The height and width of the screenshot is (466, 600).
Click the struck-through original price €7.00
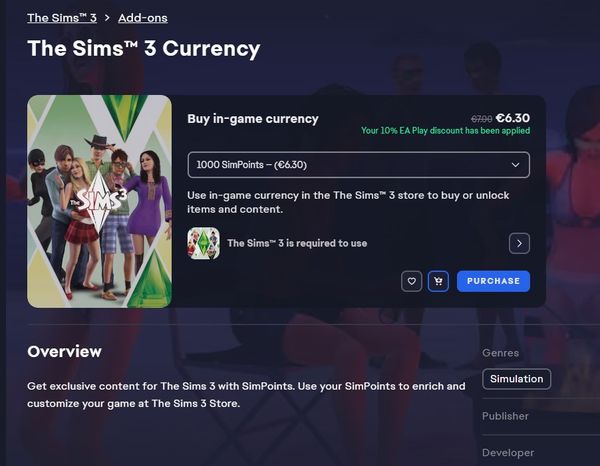481,119
